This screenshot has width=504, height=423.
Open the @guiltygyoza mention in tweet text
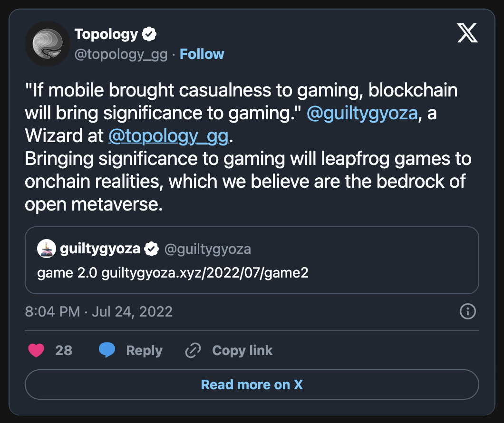coord(362,114)
